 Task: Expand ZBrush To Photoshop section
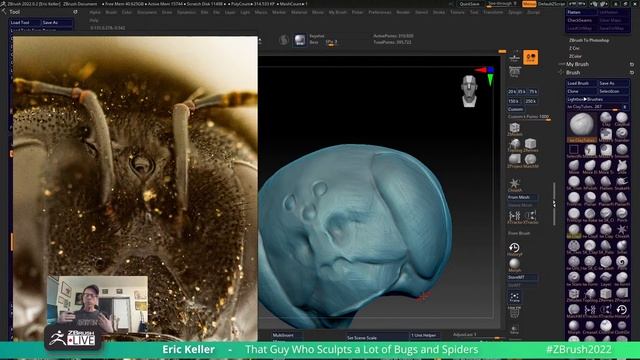click(x=589, y=40)
